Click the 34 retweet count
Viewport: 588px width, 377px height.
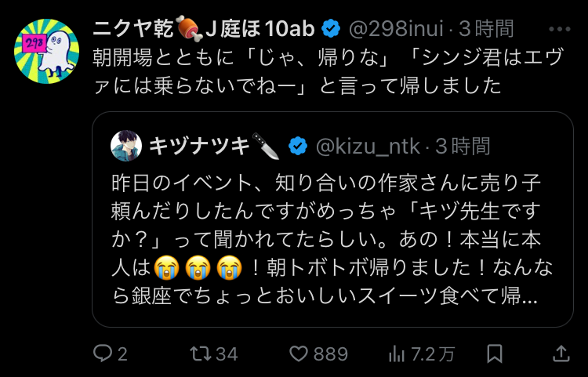[227, 353]
